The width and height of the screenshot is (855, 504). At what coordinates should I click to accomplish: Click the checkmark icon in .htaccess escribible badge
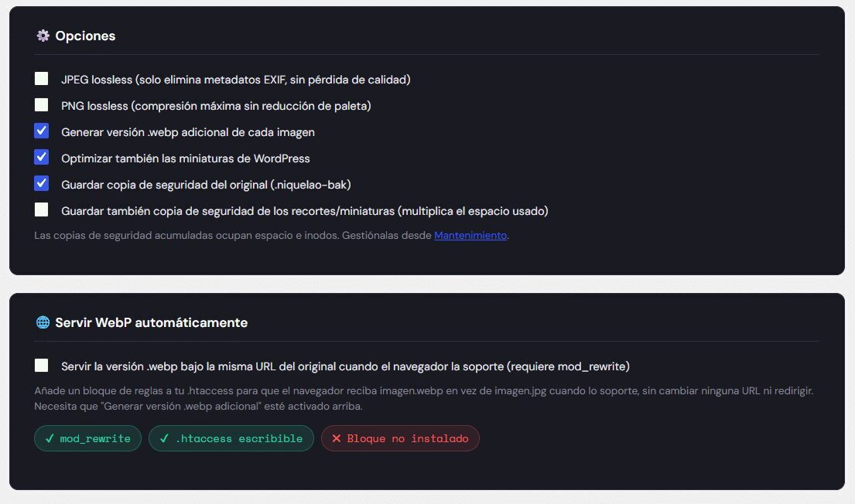point(164,438)
